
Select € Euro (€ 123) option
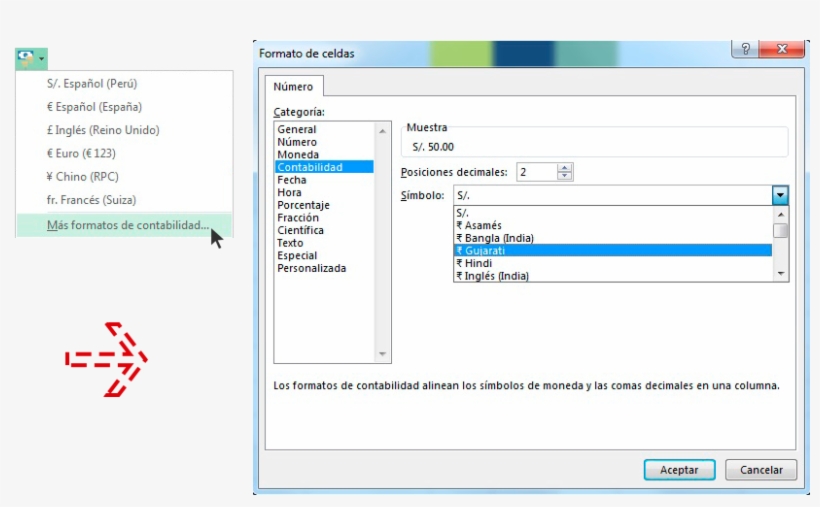(81, 153)
